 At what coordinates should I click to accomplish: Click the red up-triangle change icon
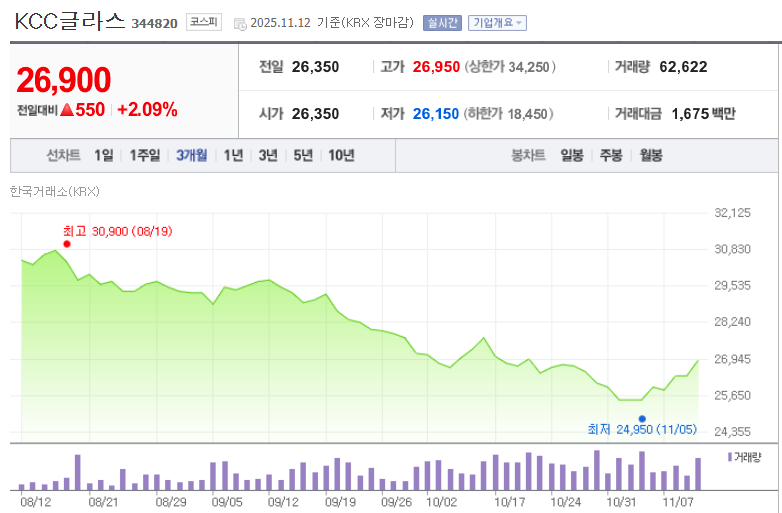click(x=67, y=110)
